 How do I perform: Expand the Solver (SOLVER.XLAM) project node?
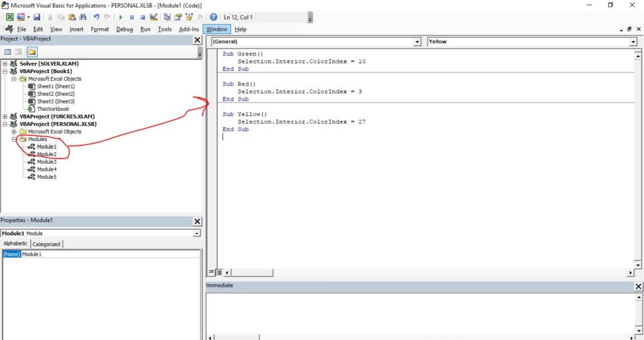(5, 64)
